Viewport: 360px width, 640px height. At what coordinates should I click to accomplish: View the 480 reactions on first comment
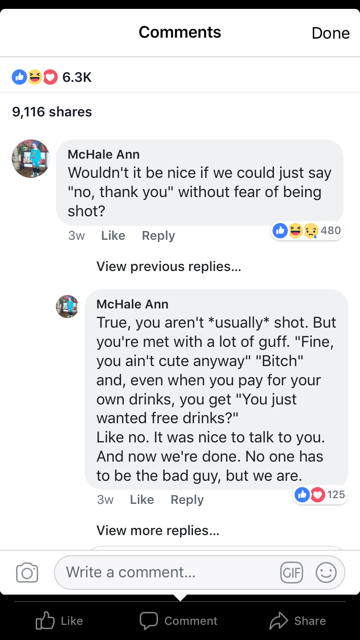[307, 231]
